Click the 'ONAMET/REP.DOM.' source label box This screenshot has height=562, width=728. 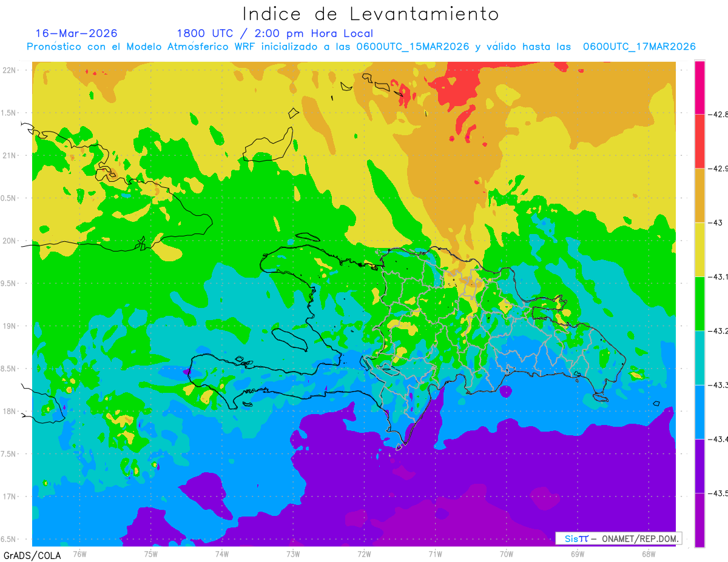[x=619, y=538]
